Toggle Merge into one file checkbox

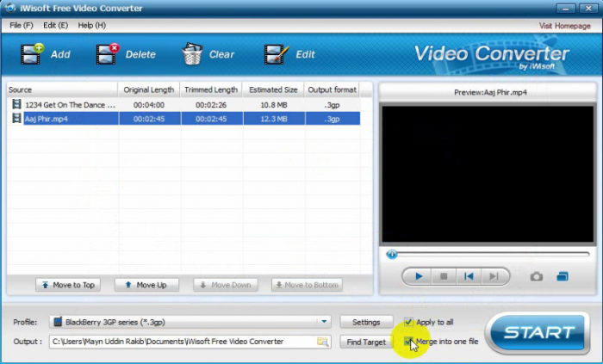tap(408, 342)
